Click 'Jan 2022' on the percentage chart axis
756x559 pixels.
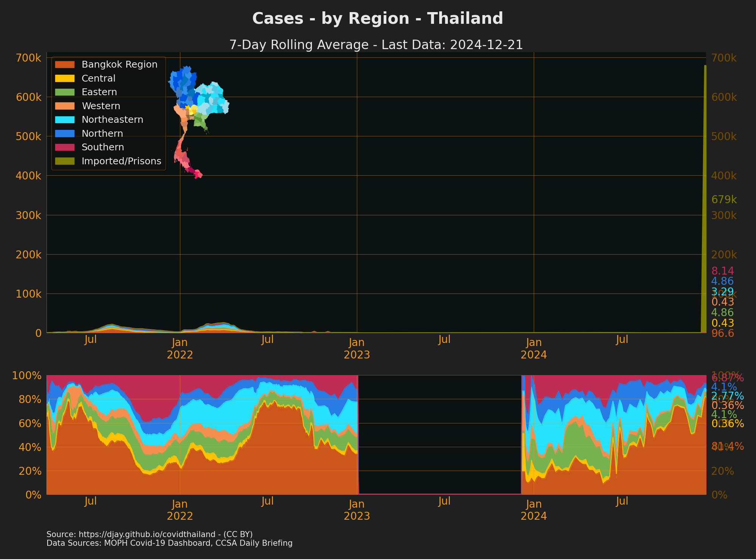pos(180,510)
